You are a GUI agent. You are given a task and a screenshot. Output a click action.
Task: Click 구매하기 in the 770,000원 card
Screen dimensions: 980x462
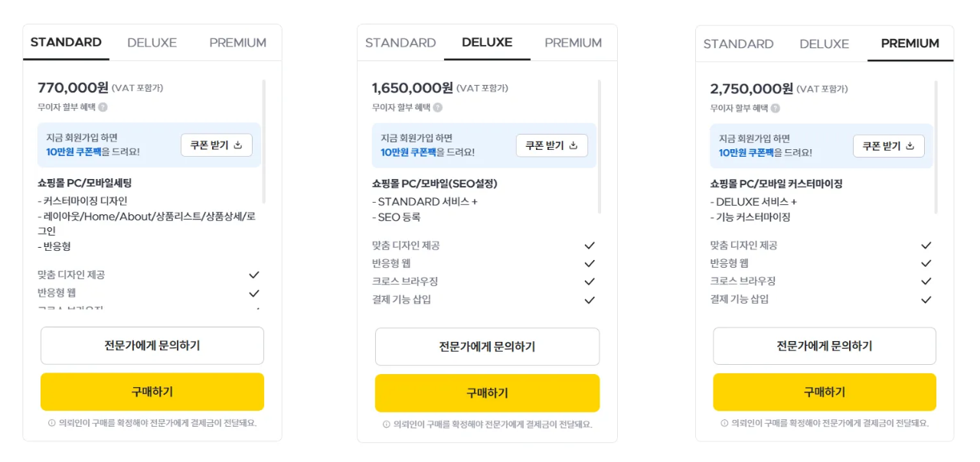tap(152, 392)
